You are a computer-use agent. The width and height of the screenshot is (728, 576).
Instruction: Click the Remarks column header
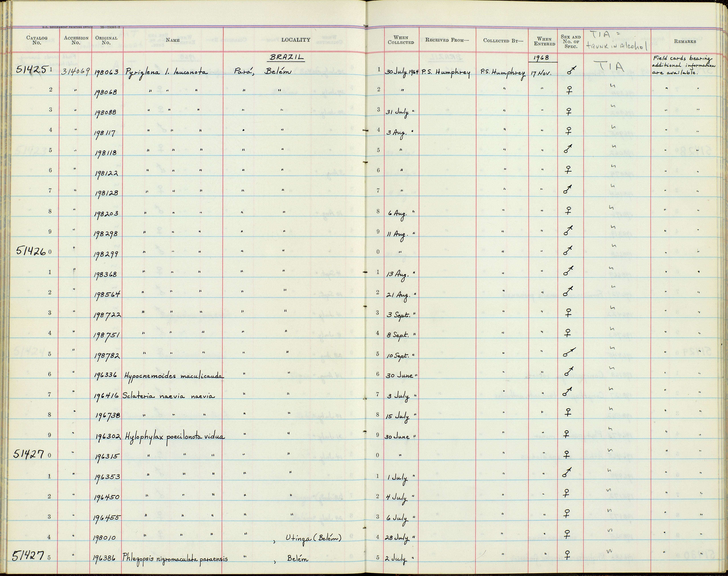pyautogui.click(x=685, y=41)
